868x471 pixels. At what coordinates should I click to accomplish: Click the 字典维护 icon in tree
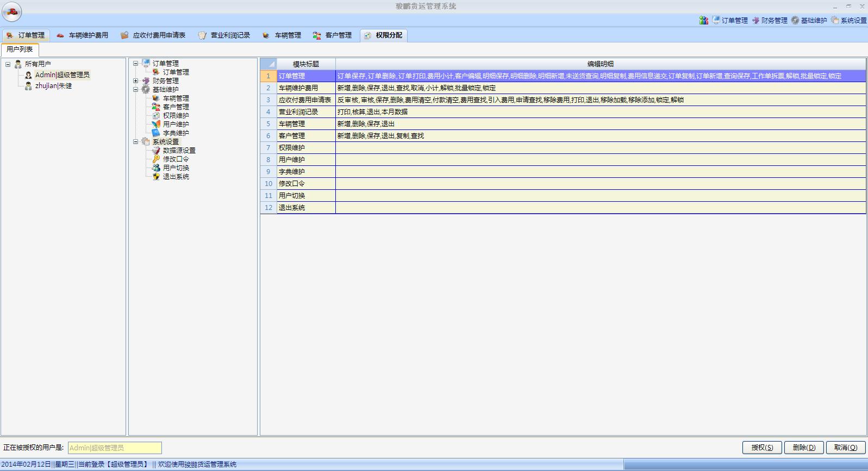156,133
